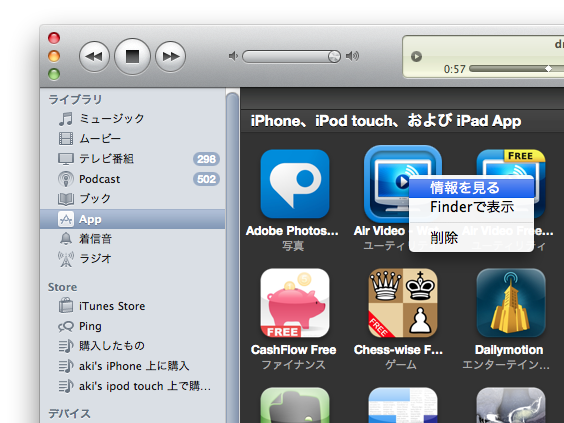Click the sidebar vertical scrollbar
Screen dimensions: 564x423
point(232,257)
